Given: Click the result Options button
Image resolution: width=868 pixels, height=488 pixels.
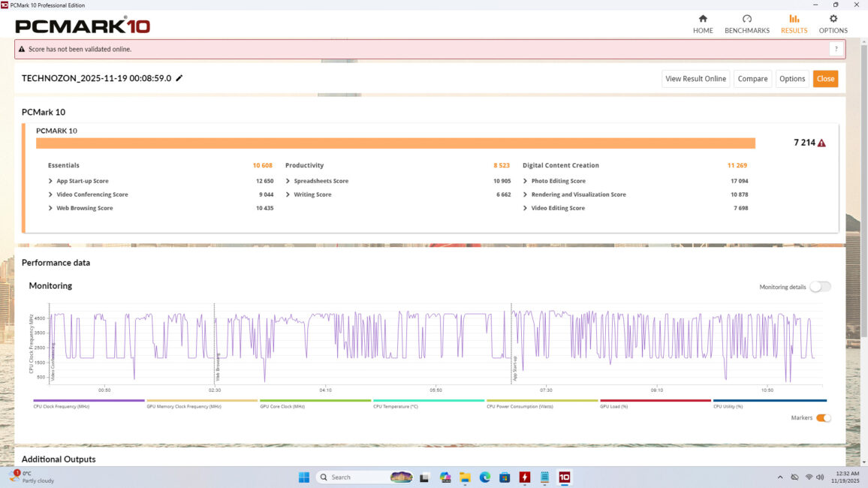Looking at the screenshot, I should click(791, 79).
